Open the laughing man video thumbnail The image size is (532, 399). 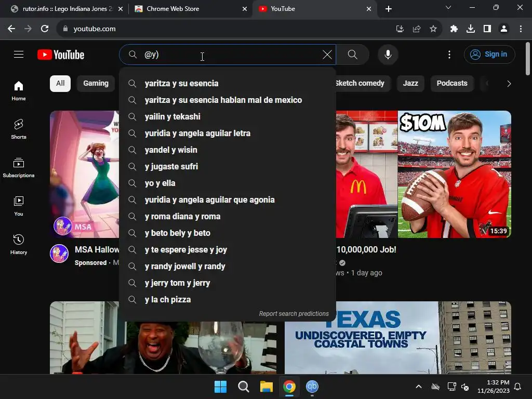163,348
